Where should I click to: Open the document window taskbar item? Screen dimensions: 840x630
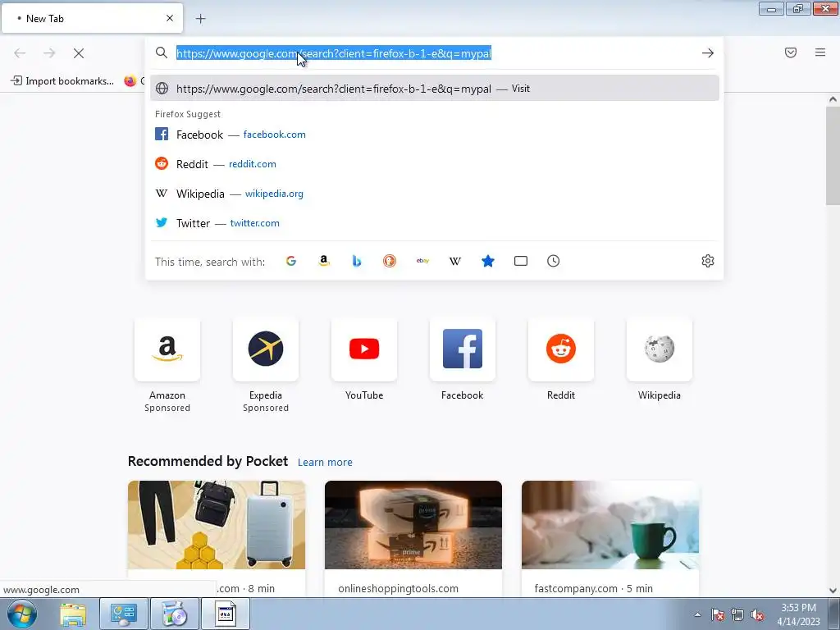pos(226,614)
